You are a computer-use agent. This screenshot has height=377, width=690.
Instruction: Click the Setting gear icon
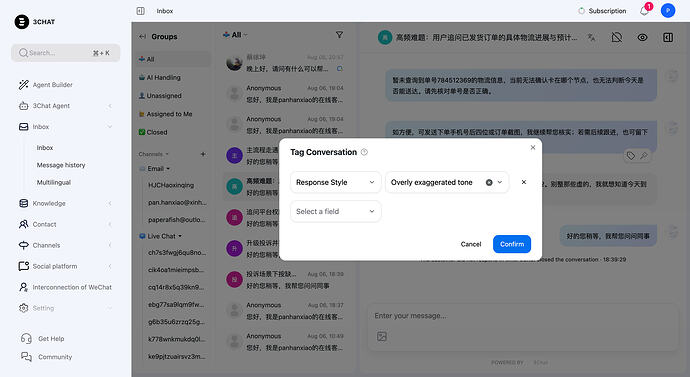coord(23,308)
